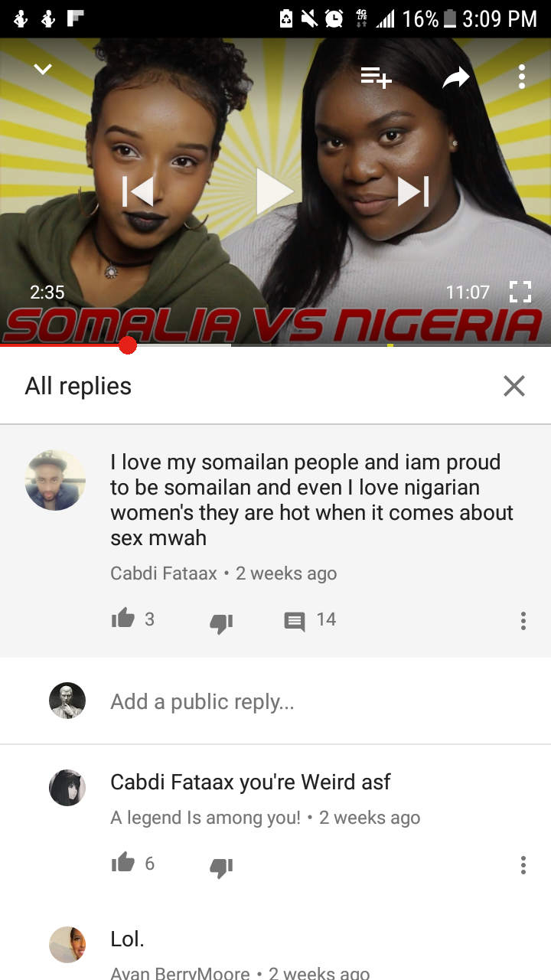This screenshot has height=980, width=551.
Task: Open the video overflow menu
Action: click(522, 77)
